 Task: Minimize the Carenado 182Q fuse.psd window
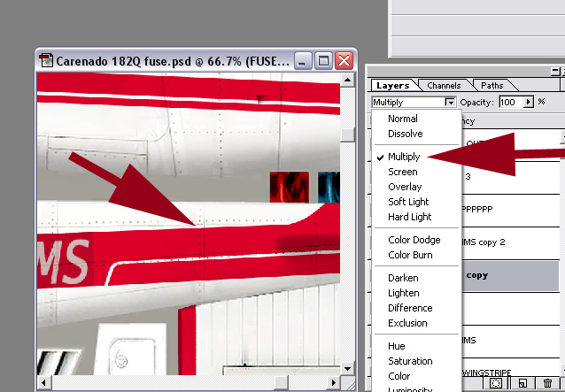(304, 61)
